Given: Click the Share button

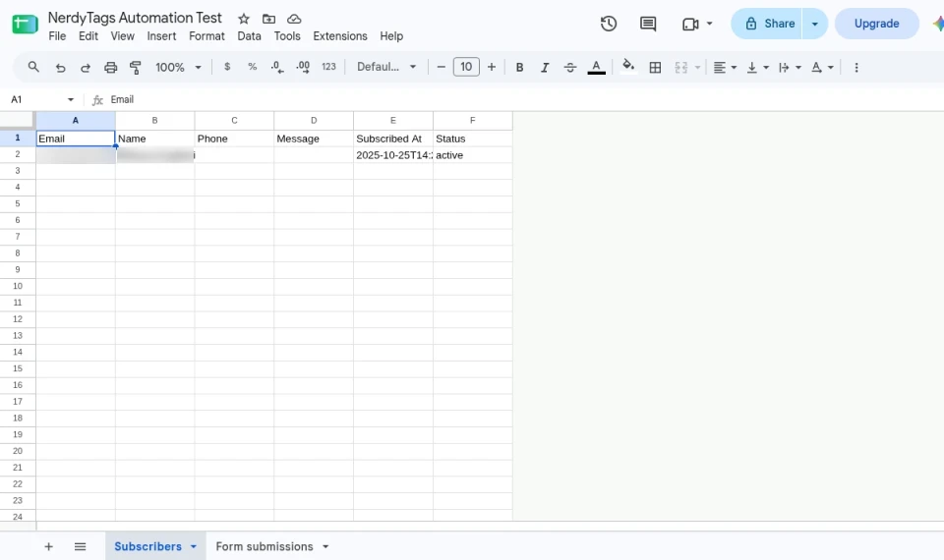Looking at the screenshot, I should [x=767, y=24].
